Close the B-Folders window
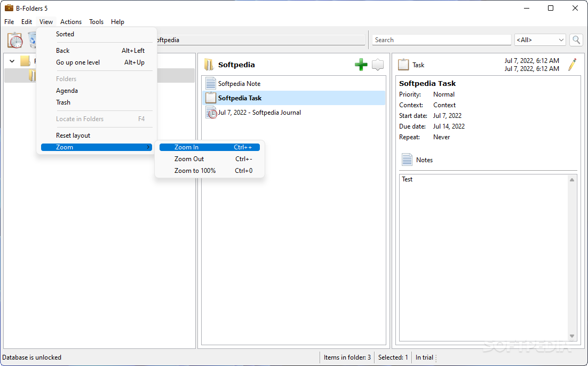This screenshot has width=588, height=366. pos(575,8)
